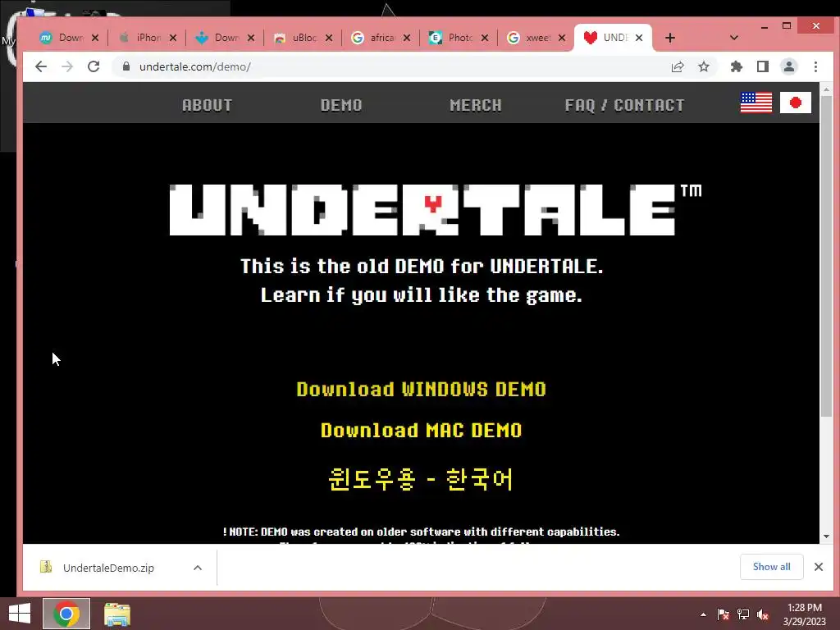This screenshot has height=630, width=840.
Task: Go back to the previous page
Action: 41,66
